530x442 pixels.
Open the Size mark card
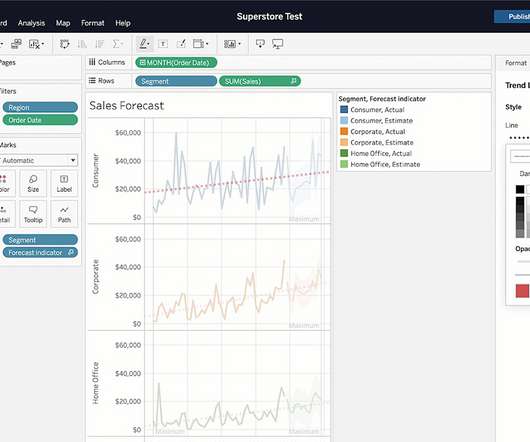(x=33, y=183)
